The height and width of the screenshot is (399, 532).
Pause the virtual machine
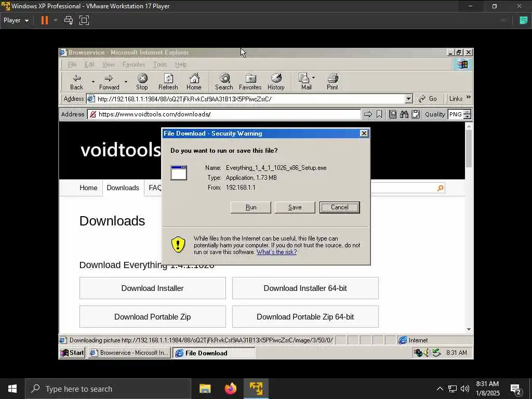[45, 20]
